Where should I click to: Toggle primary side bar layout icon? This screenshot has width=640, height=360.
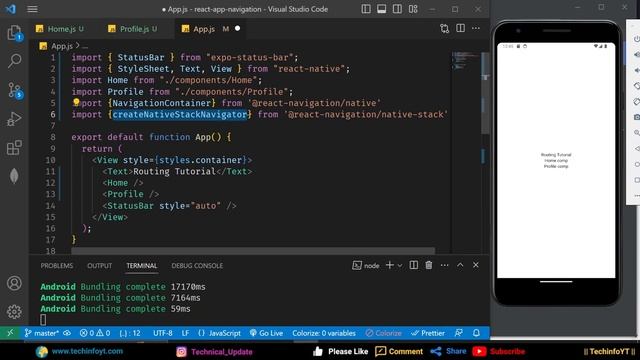366,9
